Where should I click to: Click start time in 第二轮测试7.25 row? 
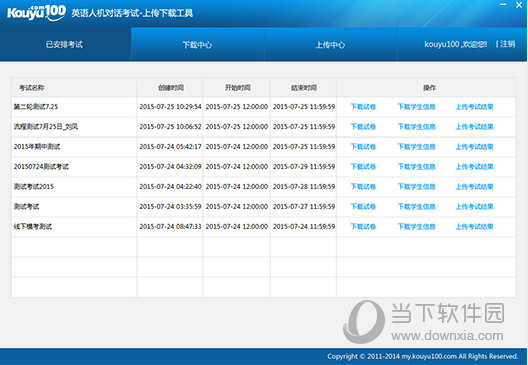pos(237,107)
